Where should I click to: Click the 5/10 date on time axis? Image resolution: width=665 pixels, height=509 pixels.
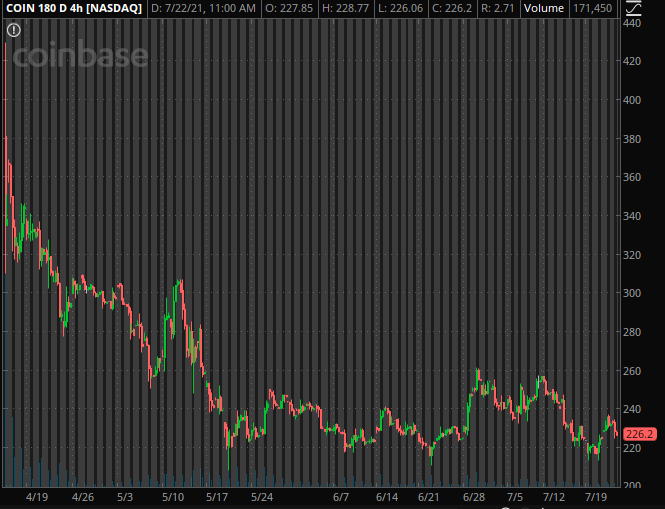[173, 497]
